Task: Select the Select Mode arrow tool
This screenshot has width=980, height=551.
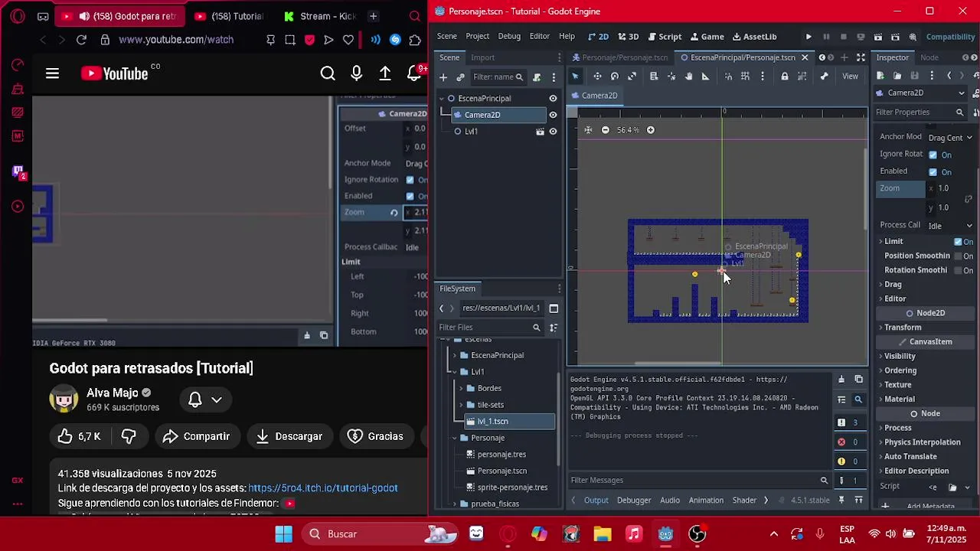Action: pyautogui.click(x=575, y=77)
